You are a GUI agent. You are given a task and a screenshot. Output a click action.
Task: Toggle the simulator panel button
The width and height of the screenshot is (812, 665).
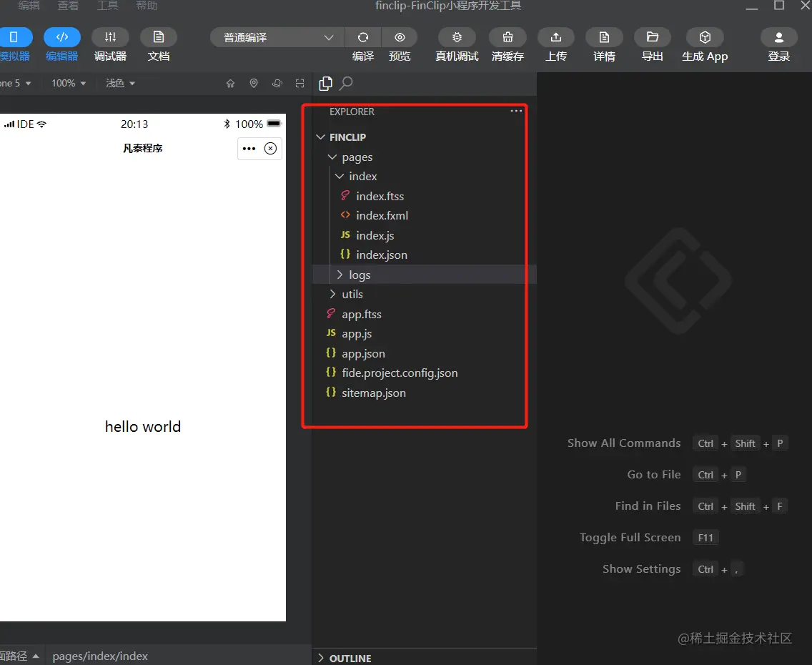14,37
